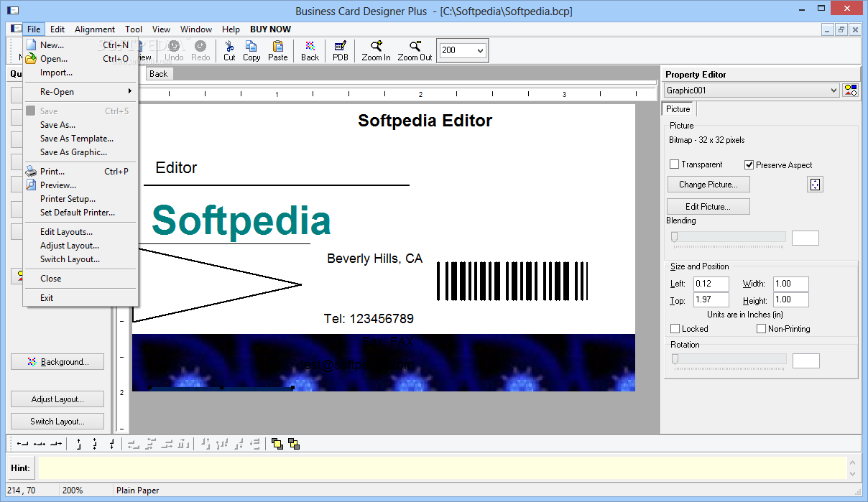Open the Tool menu

(134, 29)
